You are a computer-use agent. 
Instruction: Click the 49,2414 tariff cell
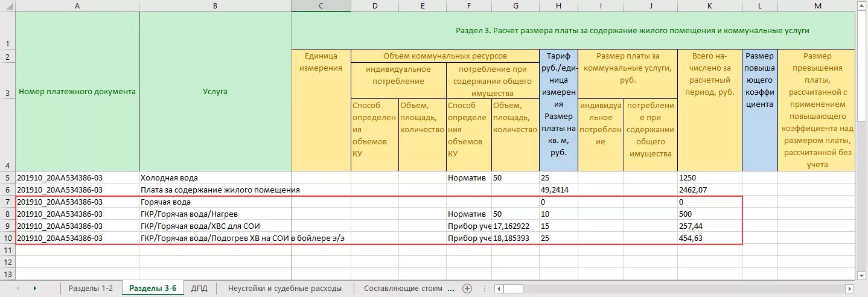[558, 190]
